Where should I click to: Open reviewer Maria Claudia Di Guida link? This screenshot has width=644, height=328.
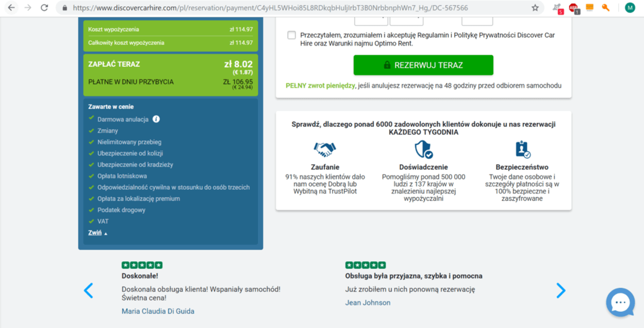158,311
